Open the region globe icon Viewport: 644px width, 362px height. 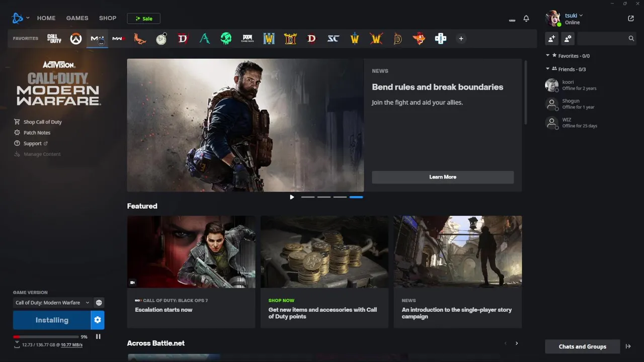pyautogui.click(x=99, y=303)
